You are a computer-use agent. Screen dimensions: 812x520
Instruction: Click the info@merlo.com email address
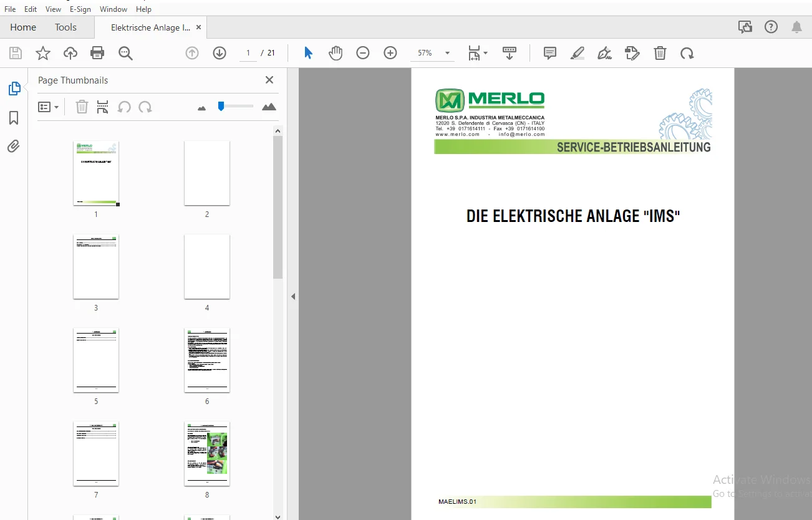click(x=522, y=134)
